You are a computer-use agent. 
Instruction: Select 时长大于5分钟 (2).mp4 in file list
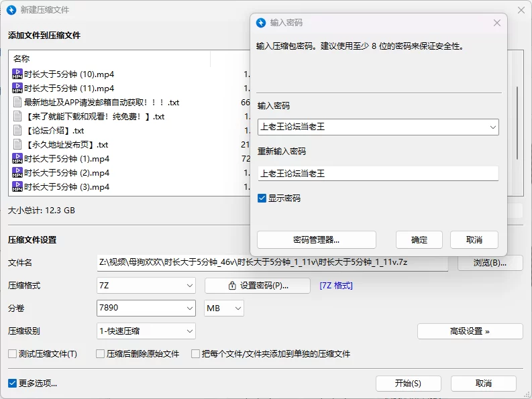click(x=66, y=173)
